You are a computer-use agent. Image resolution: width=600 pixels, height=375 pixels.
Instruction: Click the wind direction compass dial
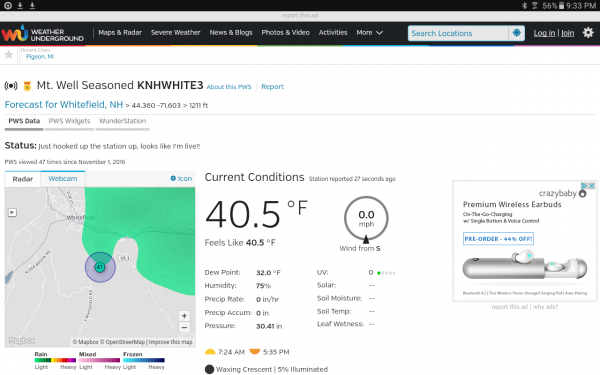click(366, 219)
